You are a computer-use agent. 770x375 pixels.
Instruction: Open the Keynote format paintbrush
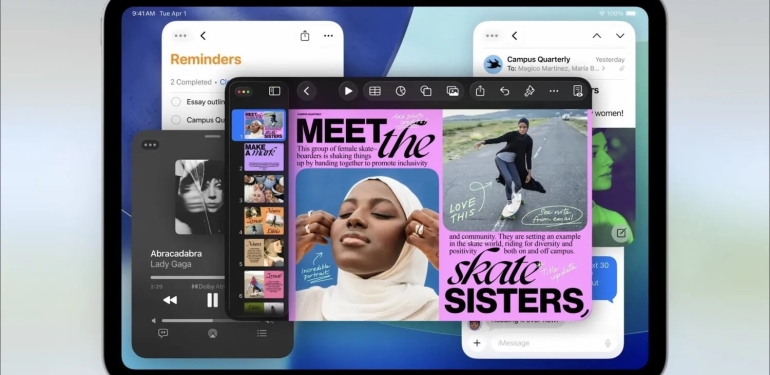pyautogui.click(x=529, y=91)
